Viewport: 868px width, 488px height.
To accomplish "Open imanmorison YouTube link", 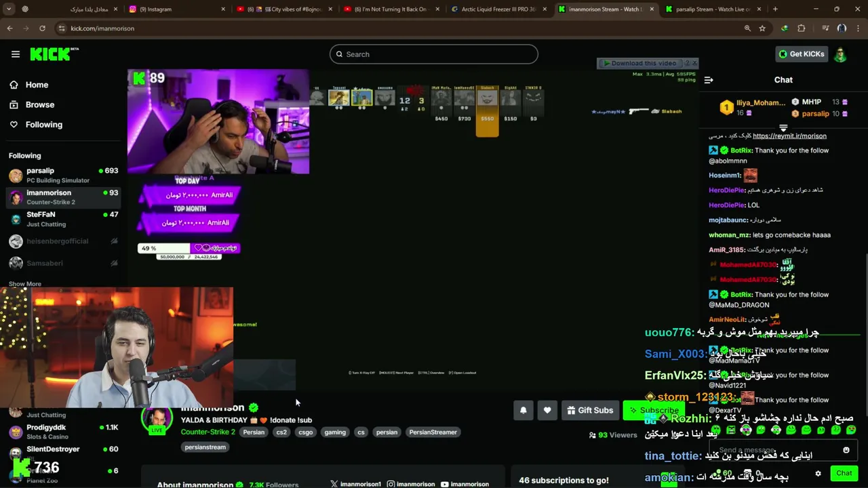I will (x=465, y=484).
